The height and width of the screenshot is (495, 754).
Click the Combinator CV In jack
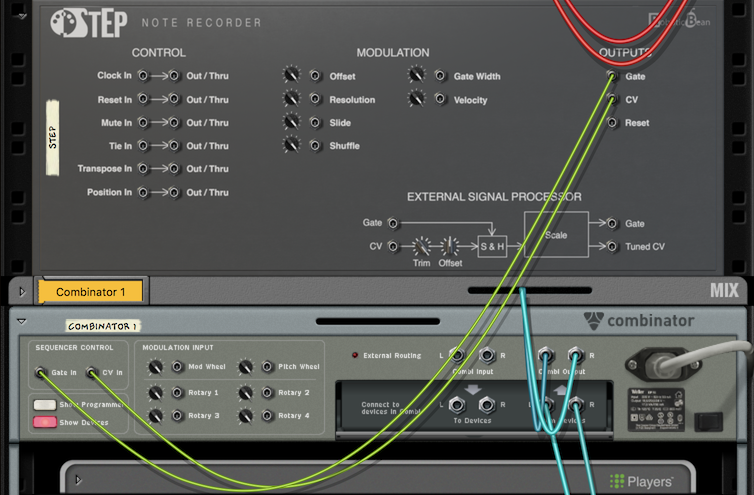[x=91, y=372]
